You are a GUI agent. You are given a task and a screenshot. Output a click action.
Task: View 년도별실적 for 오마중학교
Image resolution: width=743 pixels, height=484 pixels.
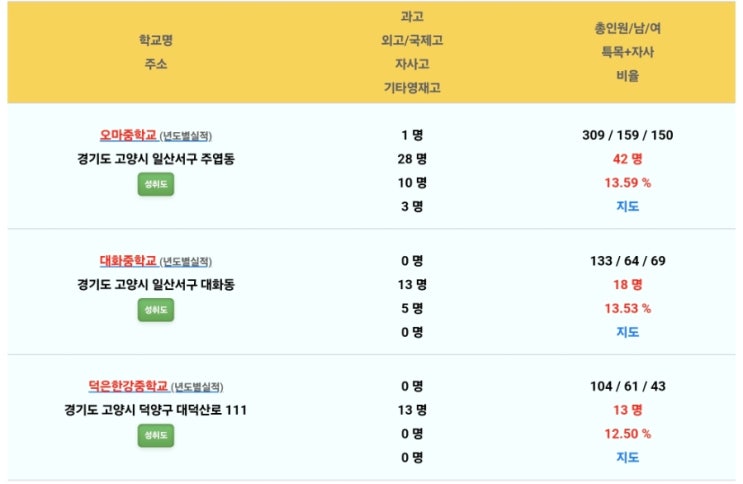pyautogui.click(x=186, y=136)
